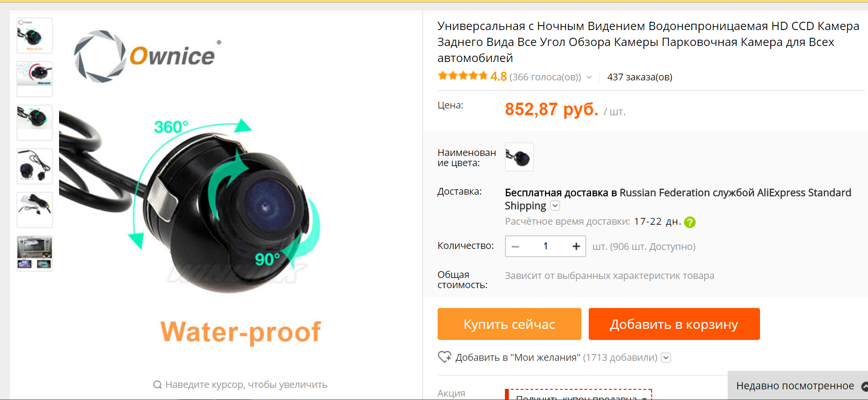
Task: Collapse the recently viewed panel with the arrow icon
Action: (x=864, y=386)
